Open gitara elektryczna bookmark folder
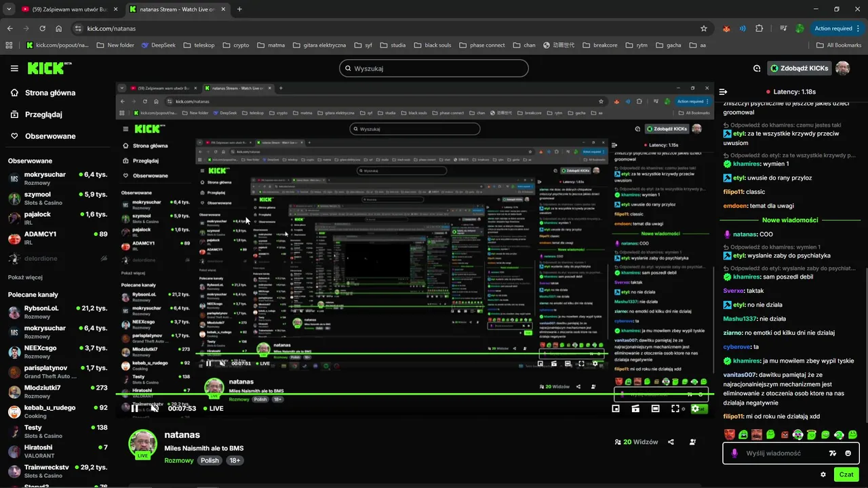This screenshot has height=488, width=868. (x=318, y=45)
